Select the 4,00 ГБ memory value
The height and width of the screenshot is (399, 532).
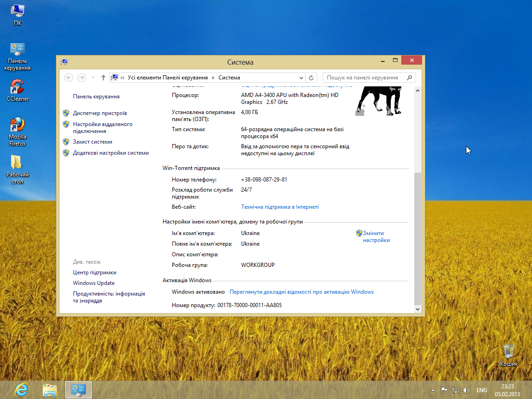(249, 112)
